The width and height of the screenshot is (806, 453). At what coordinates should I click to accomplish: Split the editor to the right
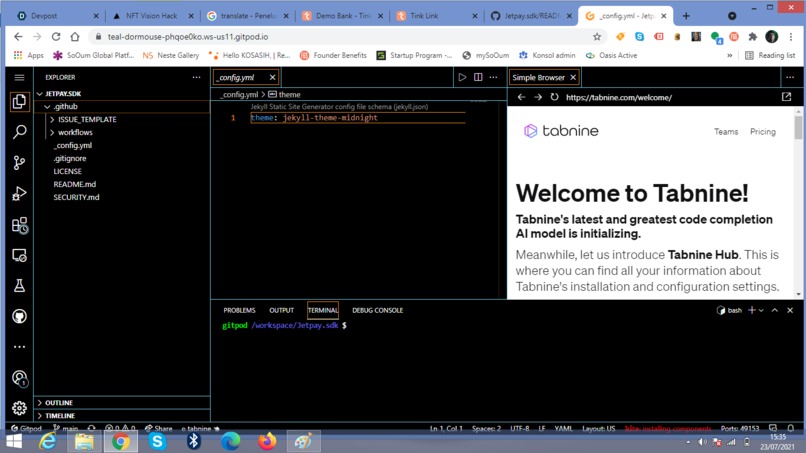pos(478,77)
